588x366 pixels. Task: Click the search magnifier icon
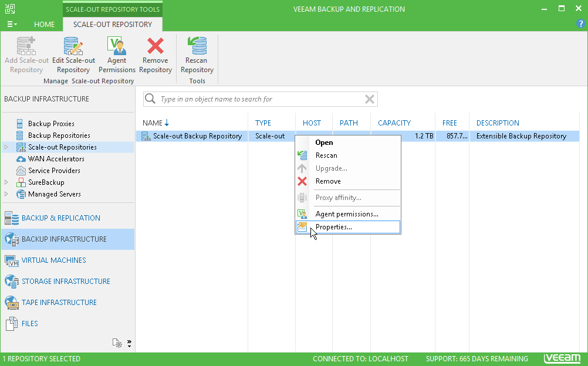pos(150,99)
